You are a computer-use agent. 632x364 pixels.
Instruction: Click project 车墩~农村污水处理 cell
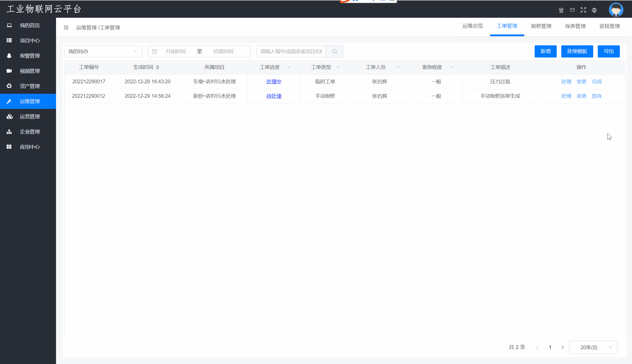(x=214, y=82)
